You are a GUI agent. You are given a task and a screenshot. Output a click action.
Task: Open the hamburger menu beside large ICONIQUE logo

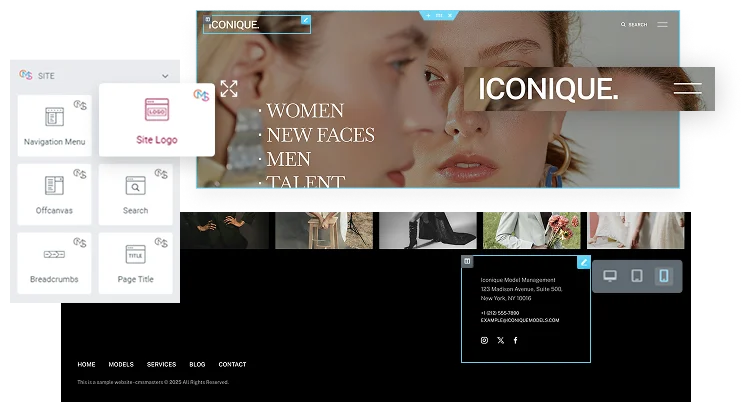(x=688, y=88)
